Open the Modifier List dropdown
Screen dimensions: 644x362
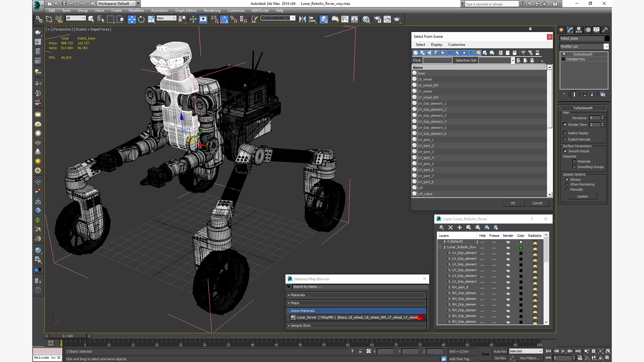click(606, 47)
